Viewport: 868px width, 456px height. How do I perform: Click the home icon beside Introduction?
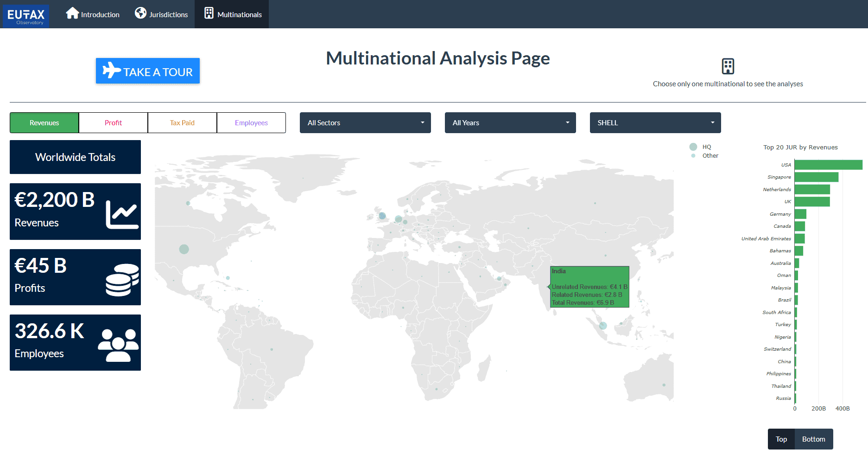tap(72, 13)
